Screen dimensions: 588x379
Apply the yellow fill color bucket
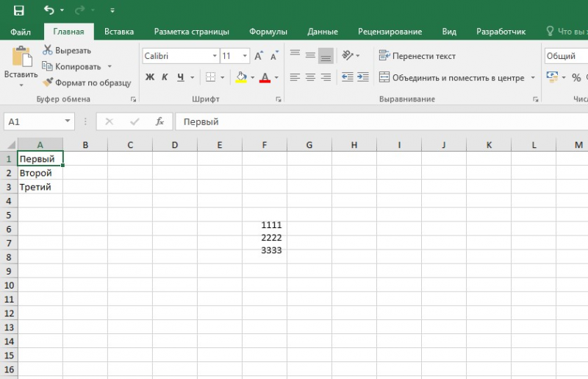(x=241, y=77)
